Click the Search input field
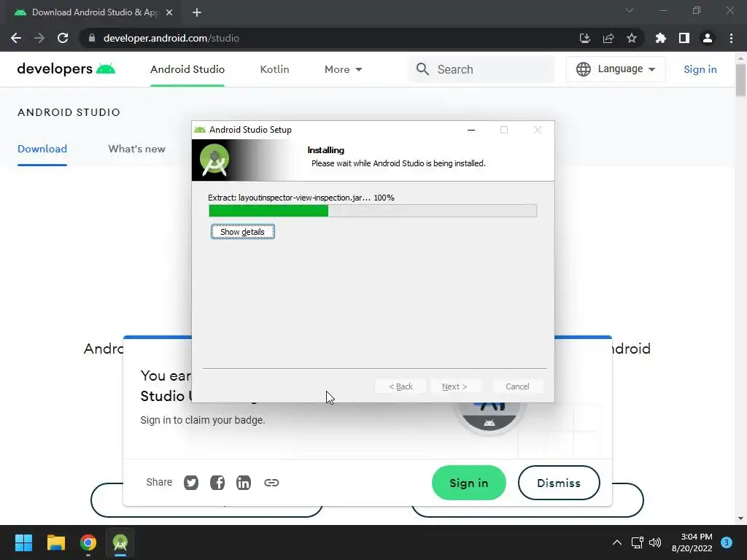 481,69
